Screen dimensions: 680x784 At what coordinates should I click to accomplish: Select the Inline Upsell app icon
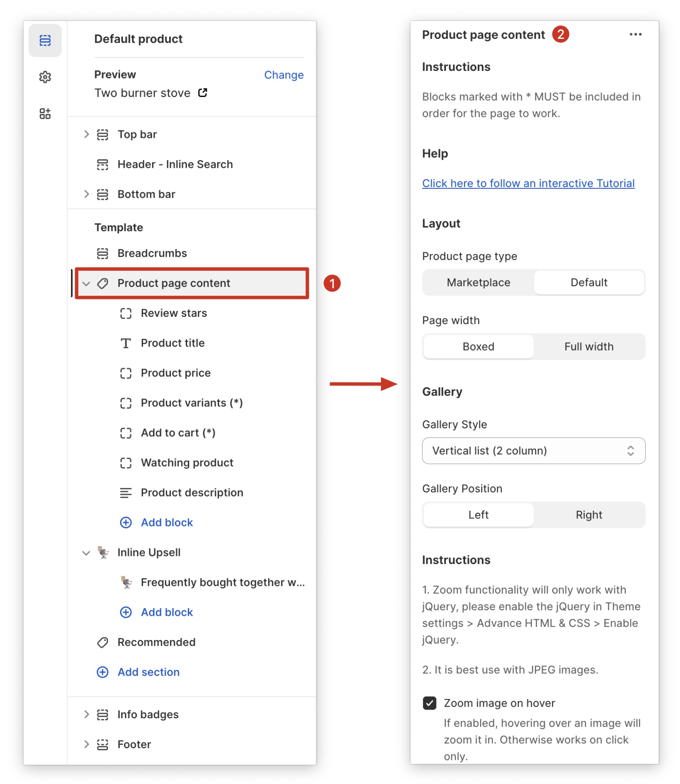103,552
